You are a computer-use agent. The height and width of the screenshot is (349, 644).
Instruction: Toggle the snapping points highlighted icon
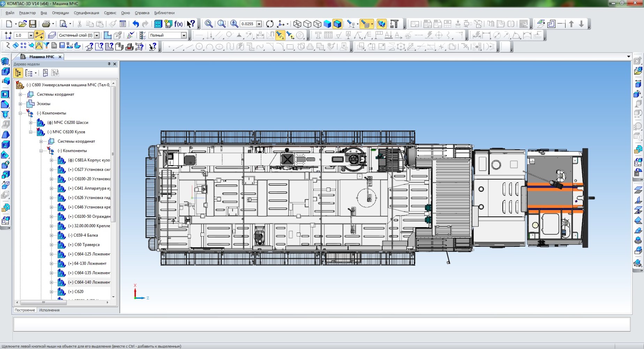click(39, 35)
